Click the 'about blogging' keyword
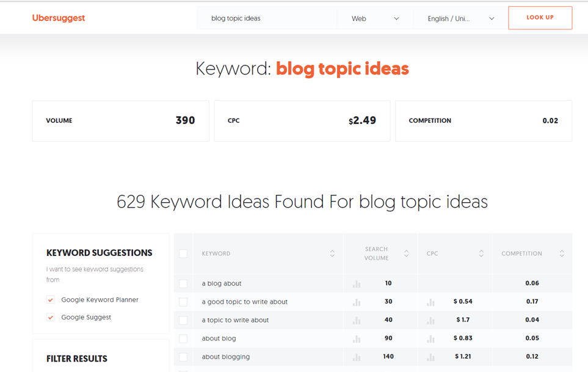This screenshot has width=588, height=372. point(225,357)
